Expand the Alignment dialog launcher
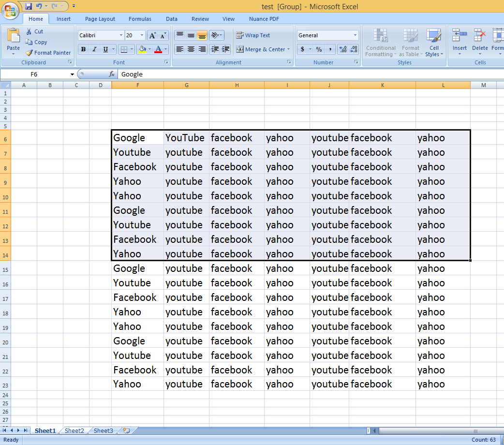Screen dimensions: 504x445 [289, 62]
